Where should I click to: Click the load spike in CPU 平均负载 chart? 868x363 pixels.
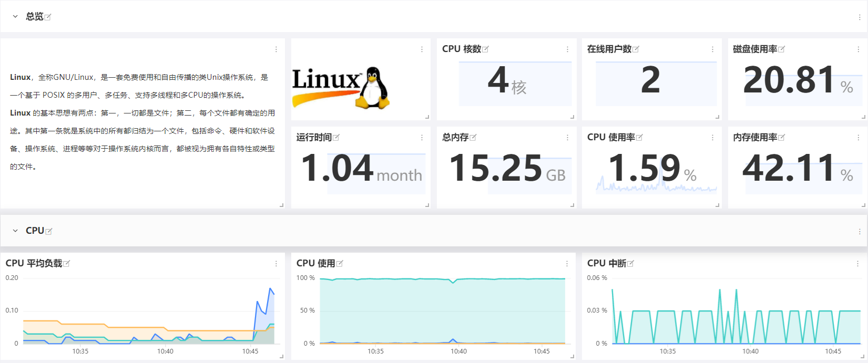[271, 289]
